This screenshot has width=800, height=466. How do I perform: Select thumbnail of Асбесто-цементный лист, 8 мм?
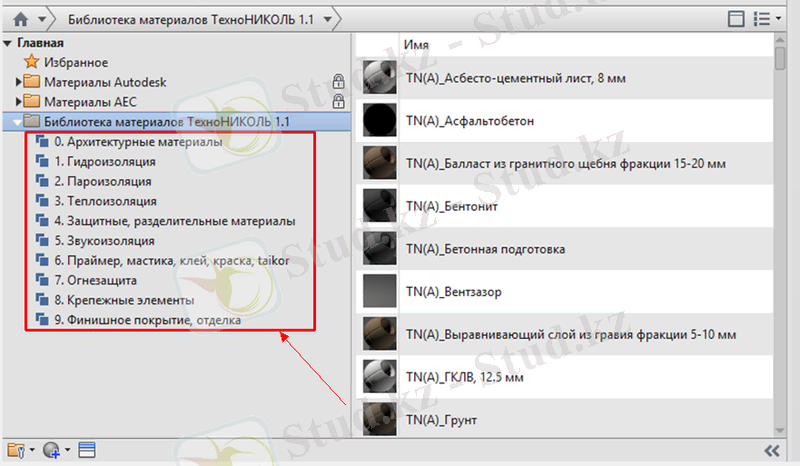tap(379, 78)
